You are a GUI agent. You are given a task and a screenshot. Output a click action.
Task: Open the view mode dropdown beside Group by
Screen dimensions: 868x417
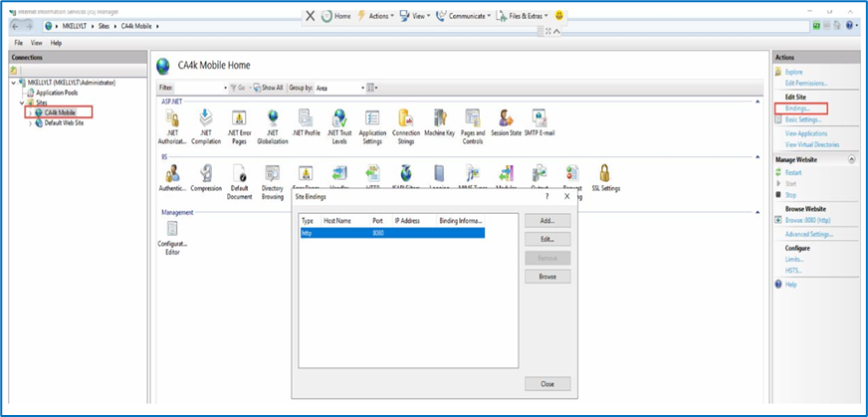tap(372, 88)
